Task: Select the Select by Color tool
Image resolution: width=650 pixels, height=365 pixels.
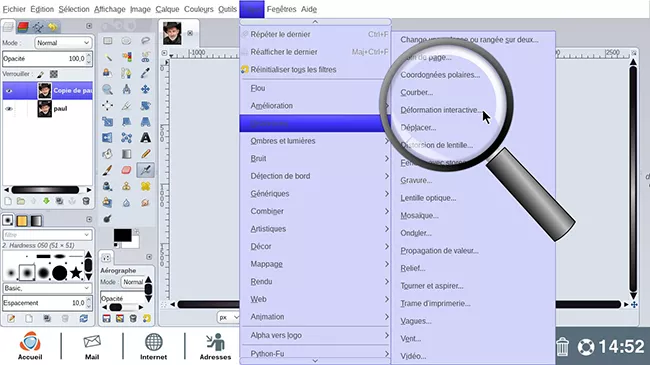Action: pyautogui.click(x=126, y=57)
